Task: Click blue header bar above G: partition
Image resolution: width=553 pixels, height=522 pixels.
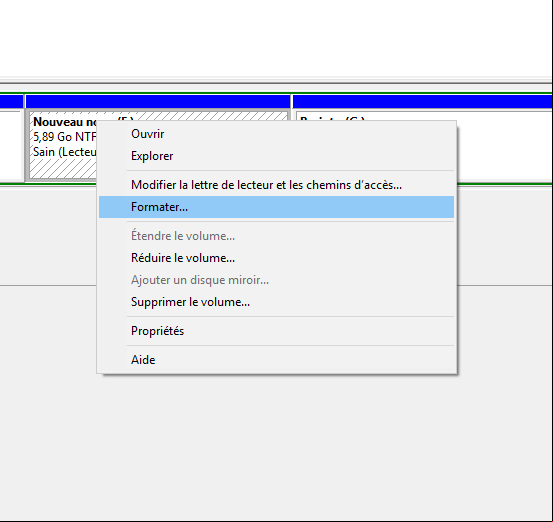Action: point(423,102)
